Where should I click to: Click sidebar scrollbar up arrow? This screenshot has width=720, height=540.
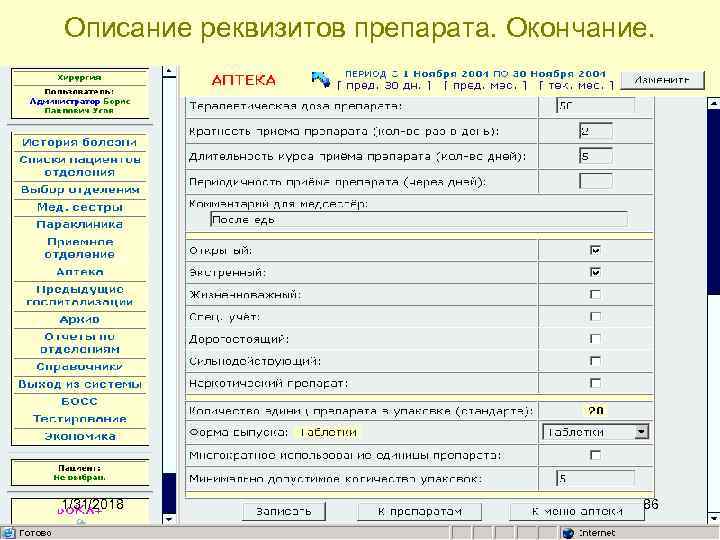(169, 72)
